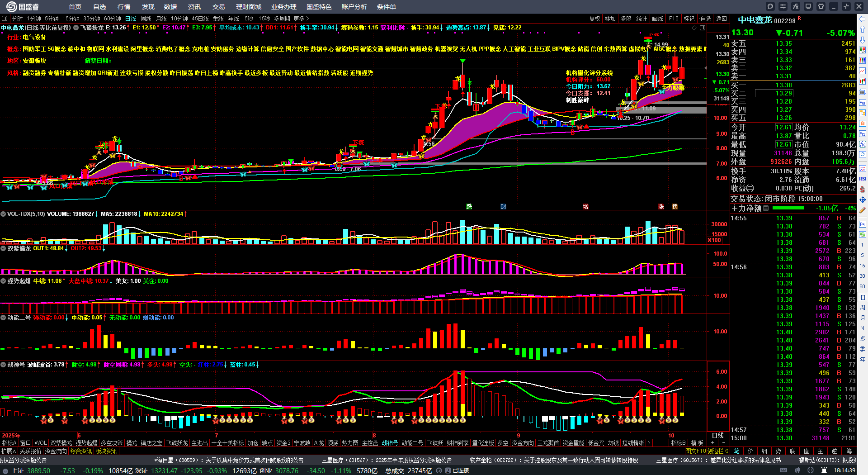The image size is (868, 475).
Task: Expand the 扩展 panel arrow
Action: [x=9, y=451]
